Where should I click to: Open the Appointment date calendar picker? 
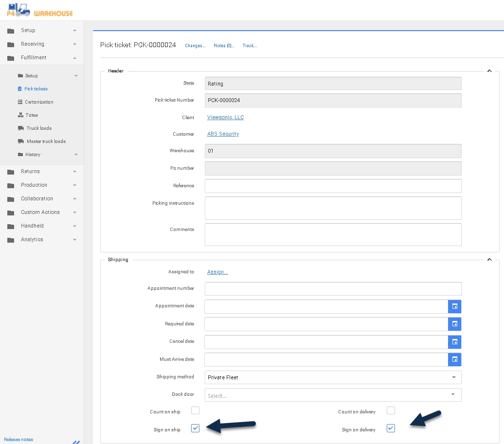[x=454, y=306]
